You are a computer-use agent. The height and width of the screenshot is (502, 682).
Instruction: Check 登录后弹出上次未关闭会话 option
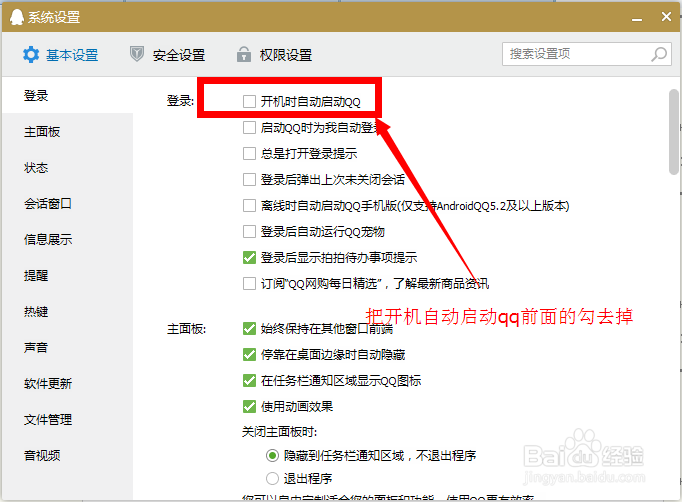pyautogui.click(x=249, y=179)
